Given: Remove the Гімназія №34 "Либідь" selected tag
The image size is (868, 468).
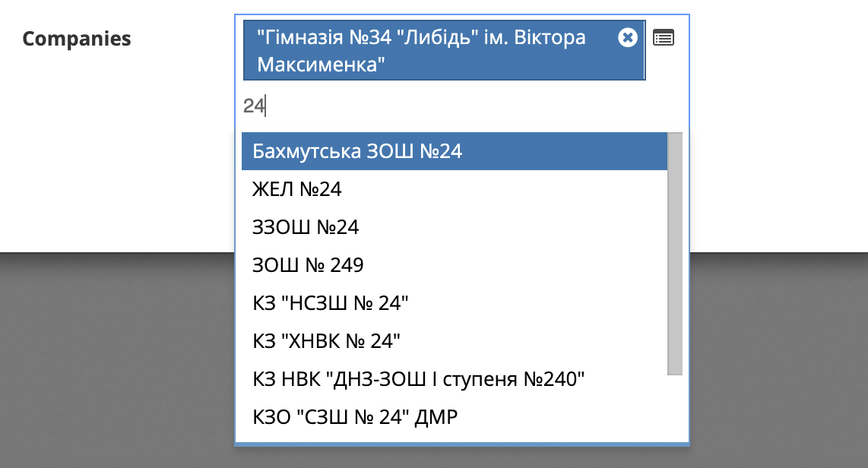Looking at the screenshot, I should pyautogui.click(x=627, y=37).
